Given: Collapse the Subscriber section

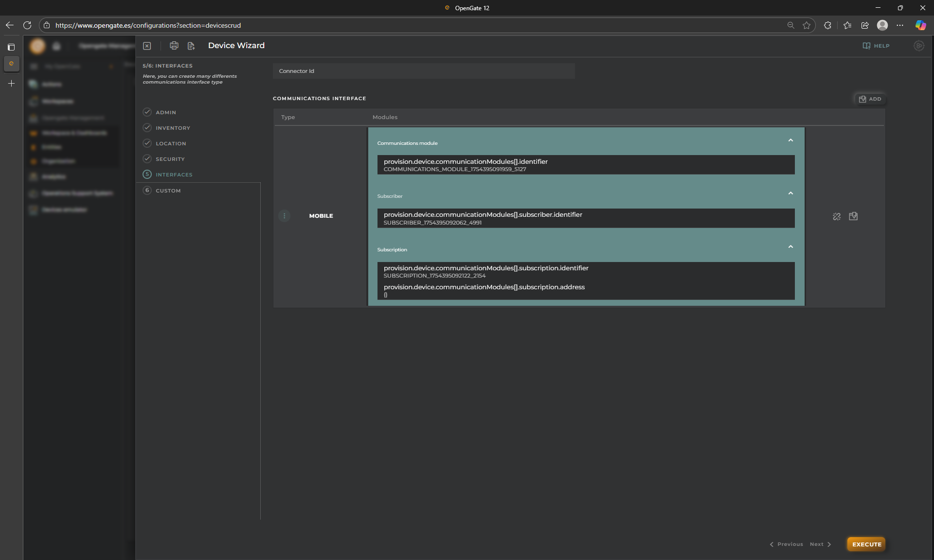Looking at the screenshot, I should coord(790,193).
